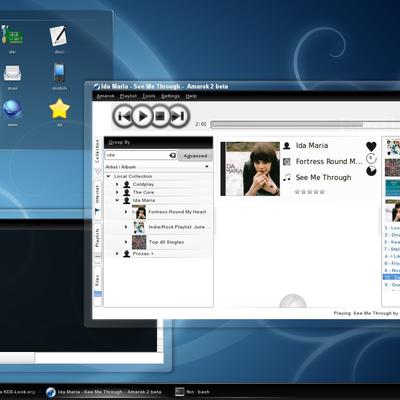Click 'Fortress Round M...' album title
Screen dimensions: 400x400
[329, 162]
